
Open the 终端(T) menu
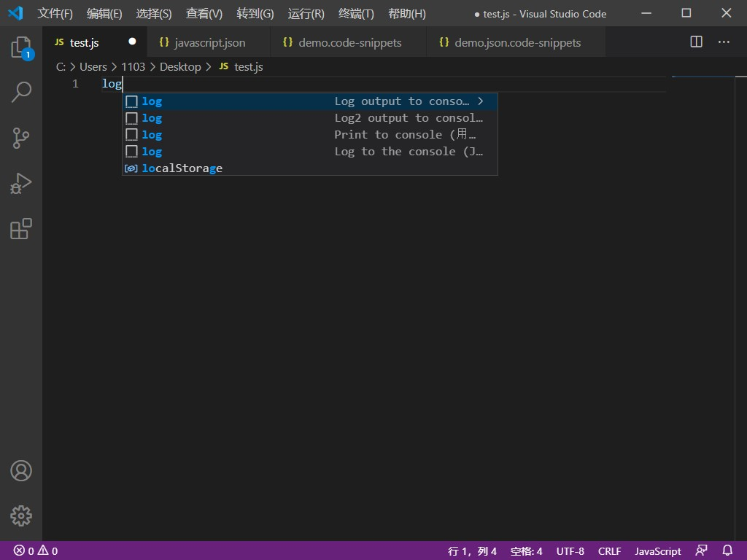[356, 13]
